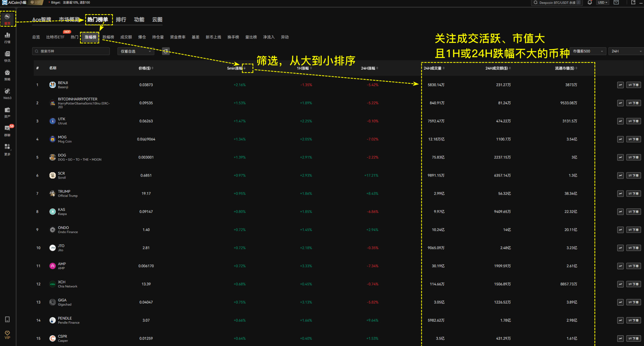Select the 净流入 sub-tab
Image resolution: width=644 pixels, height=346 pixels.
269,37
